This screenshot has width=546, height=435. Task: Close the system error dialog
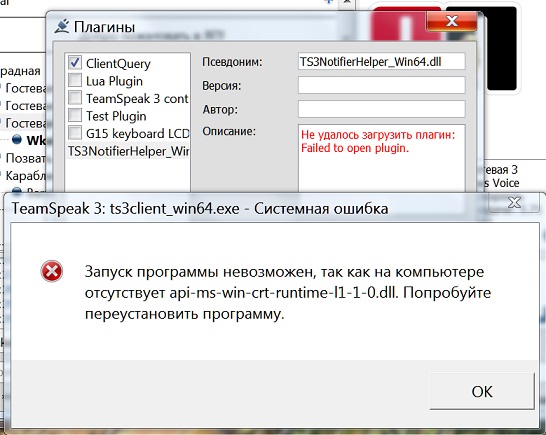click(514, 202)
